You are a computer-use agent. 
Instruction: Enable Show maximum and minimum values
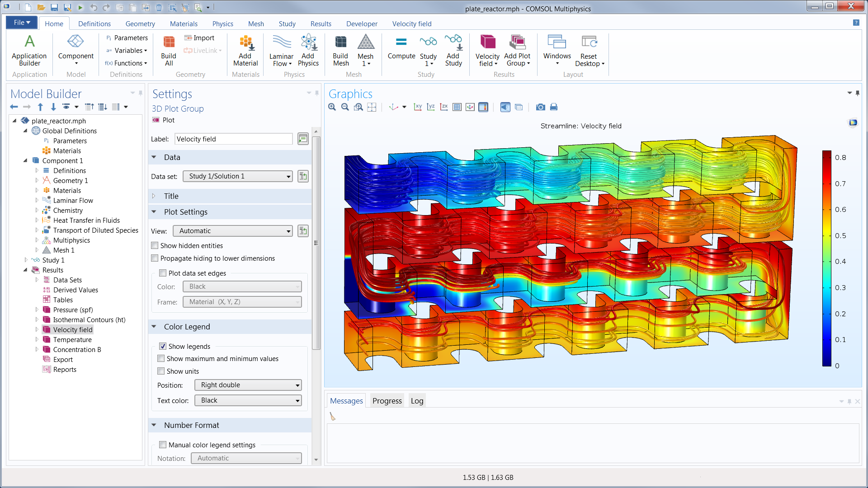[161, 358]
